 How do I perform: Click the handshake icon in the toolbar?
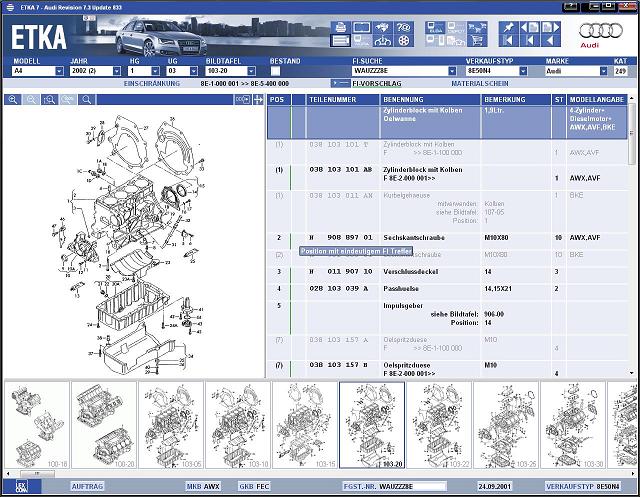382,28
